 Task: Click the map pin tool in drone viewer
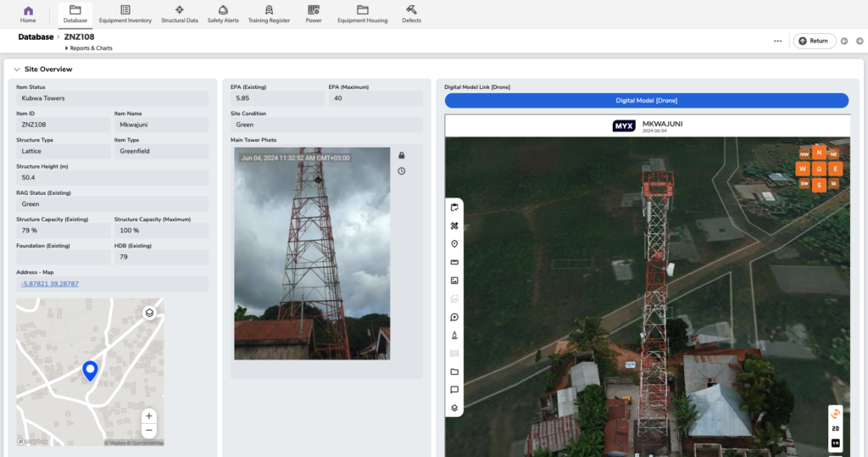coord(454,244)
